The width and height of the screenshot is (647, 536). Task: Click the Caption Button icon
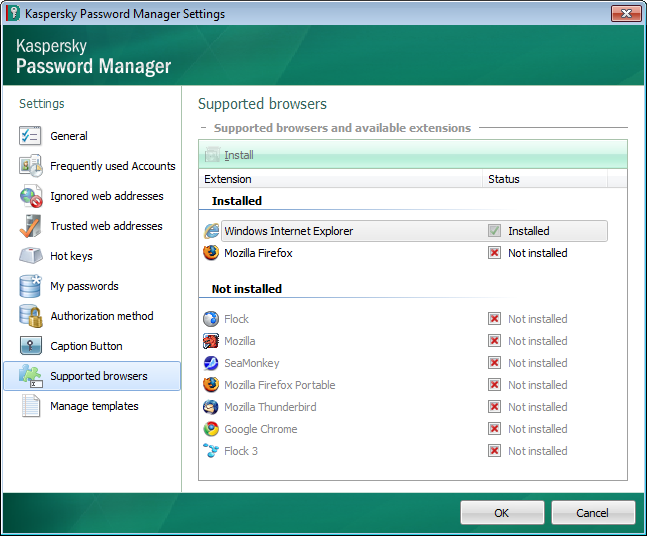coord(31,346)
